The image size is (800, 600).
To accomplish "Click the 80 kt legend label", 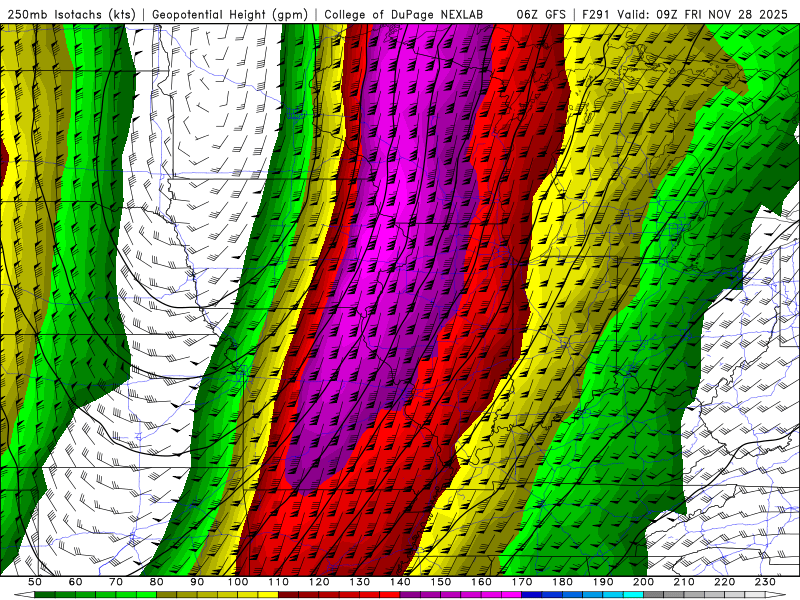I will pyautogui.click(x=156, y=582).
